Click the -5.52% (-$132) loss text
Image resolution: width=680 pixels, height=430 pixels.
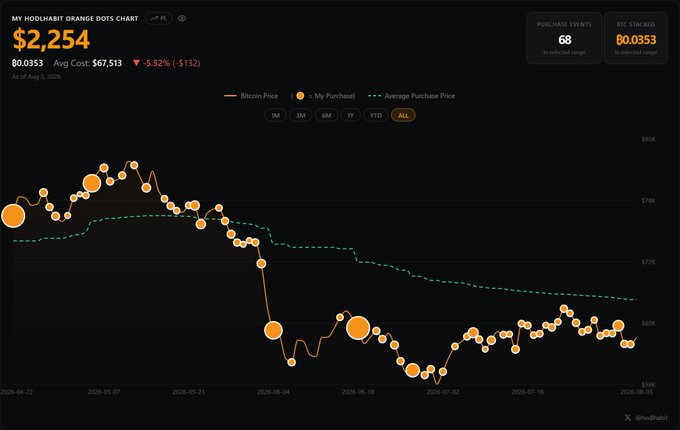pyautogui.click(x=171, y=63)
